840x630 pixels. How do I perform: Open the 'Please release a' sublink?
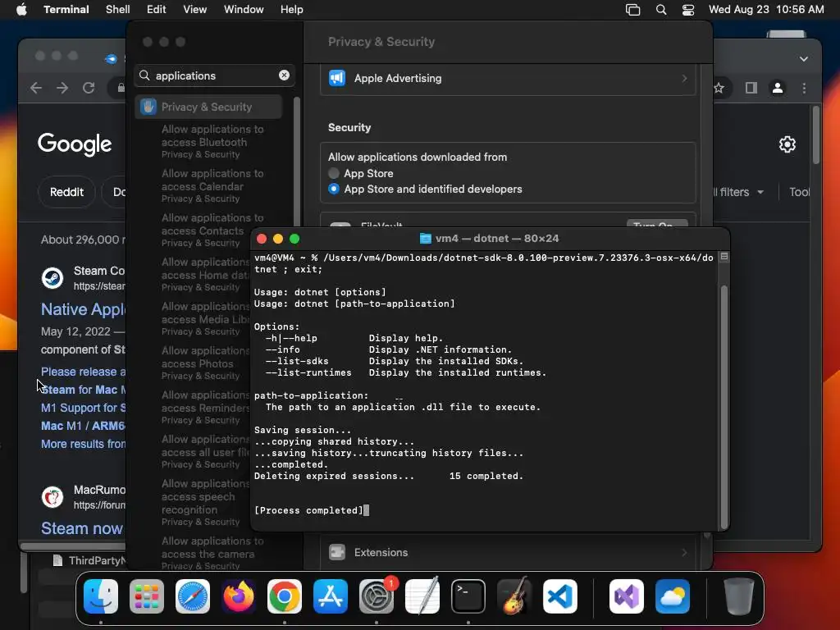(83, 372)
